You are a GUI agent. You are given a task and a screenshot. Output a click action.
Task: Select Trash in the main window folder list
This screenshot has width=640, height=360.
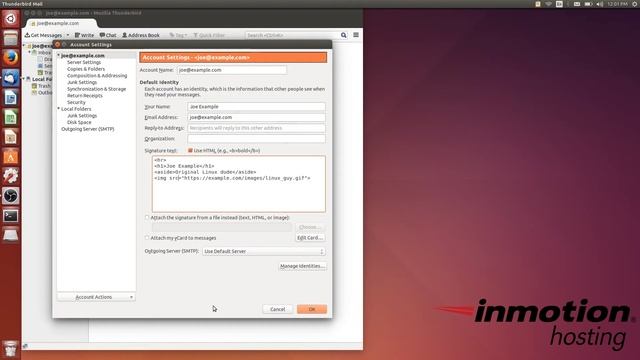tap(44, 86)
